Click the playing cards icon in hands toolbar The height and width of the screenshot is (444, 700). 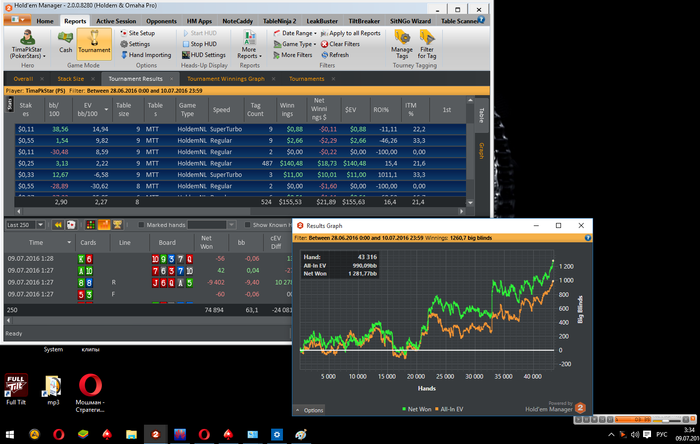pyautogui.click(x=71, y=225)
